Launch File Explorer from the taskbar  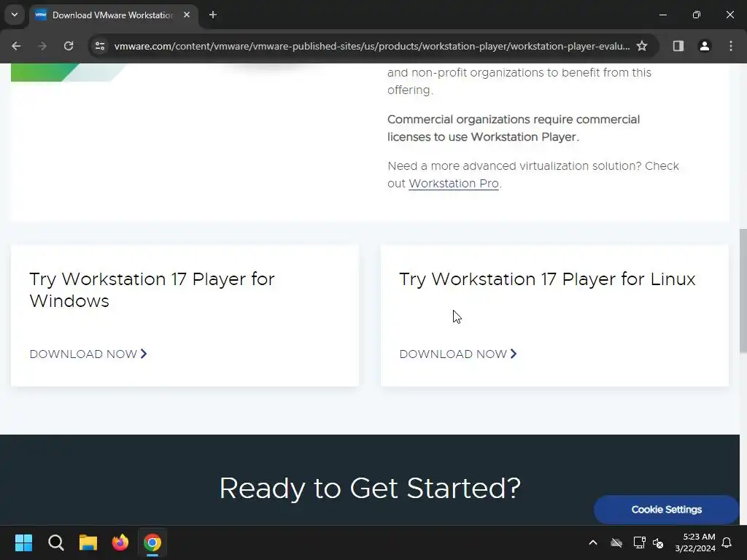[x=88, y=542]
